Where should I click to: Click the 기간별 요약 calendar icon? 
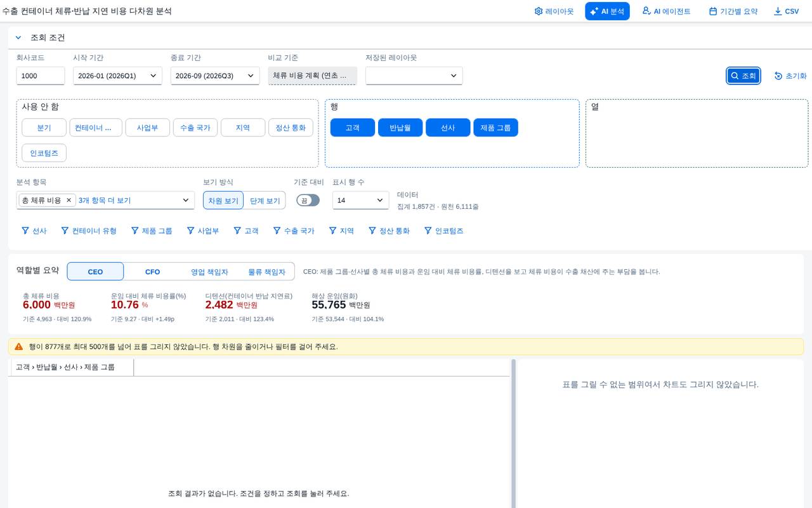[x=713, y=11]
